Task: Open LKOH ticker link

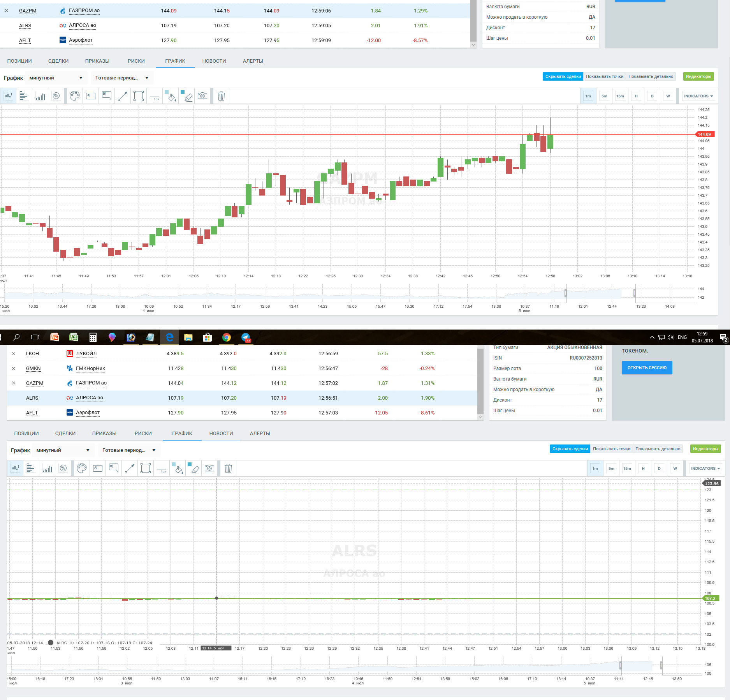Action: click(x=33, y=354)
